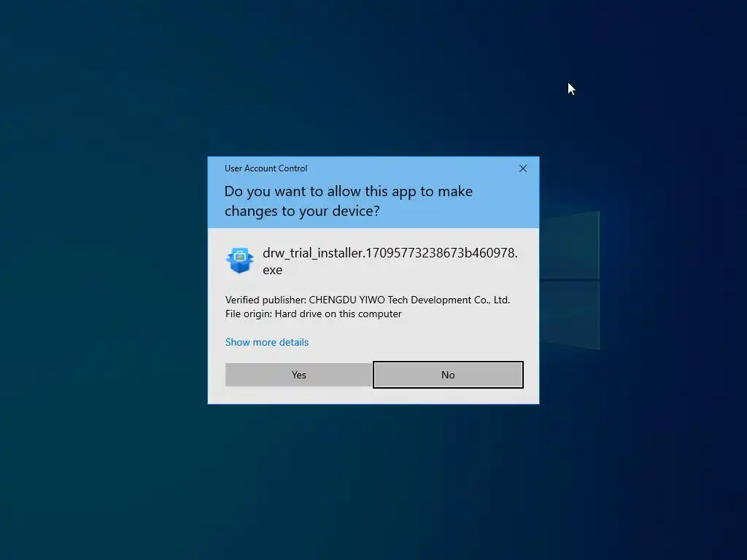The height and width of the screenshot is (560, 747).
Task: Click the blue installer box icon
Action: 239,260
